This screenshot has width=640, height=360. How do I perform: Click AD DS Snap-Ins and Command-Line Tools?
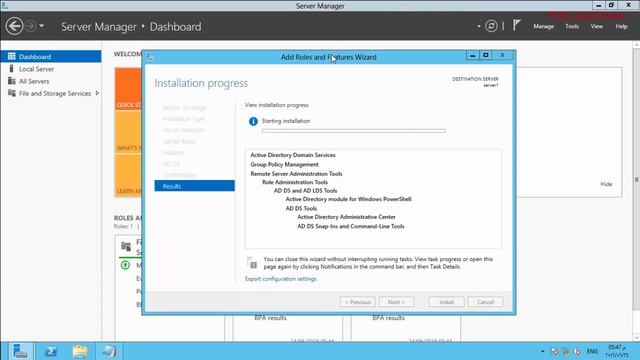click(351, 226)
